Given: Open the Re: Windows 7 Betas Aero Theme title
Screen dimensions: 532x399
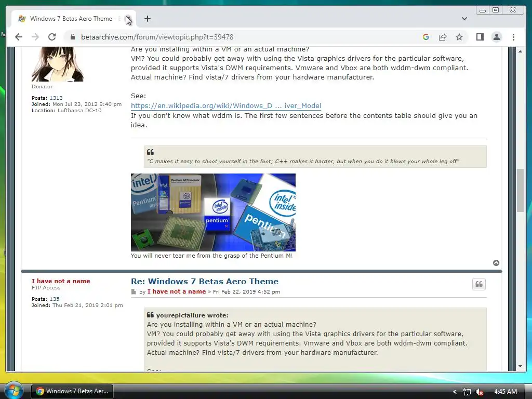Looking at the screenshot, I should (205, 281).
